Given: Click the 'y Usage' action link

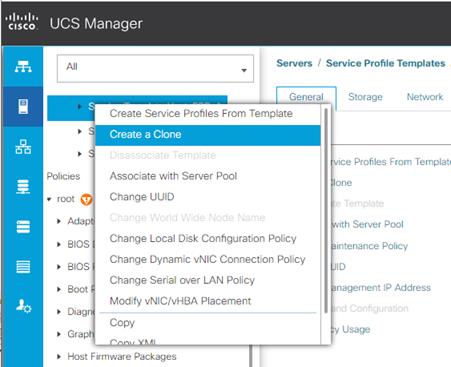Looking at the screenshot, I should pyautogui.click(x=351, y=330).
